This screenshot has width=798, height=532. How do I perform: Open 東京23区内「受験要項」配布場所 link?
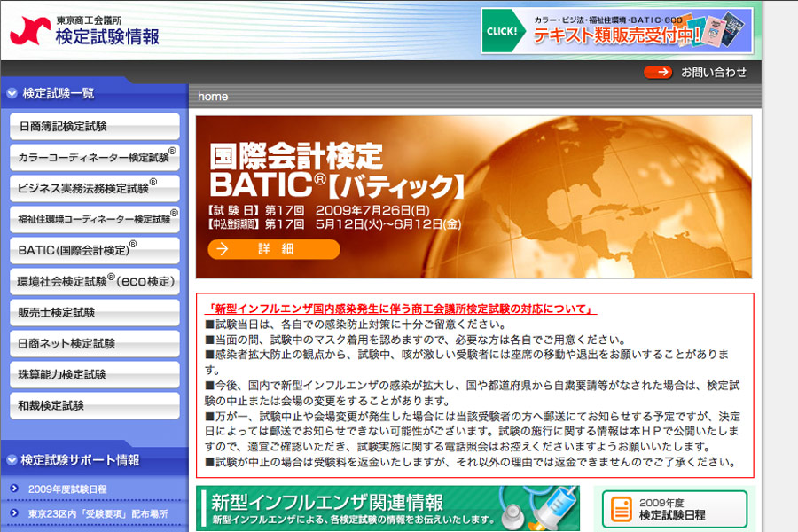click(x=98, y=513)
